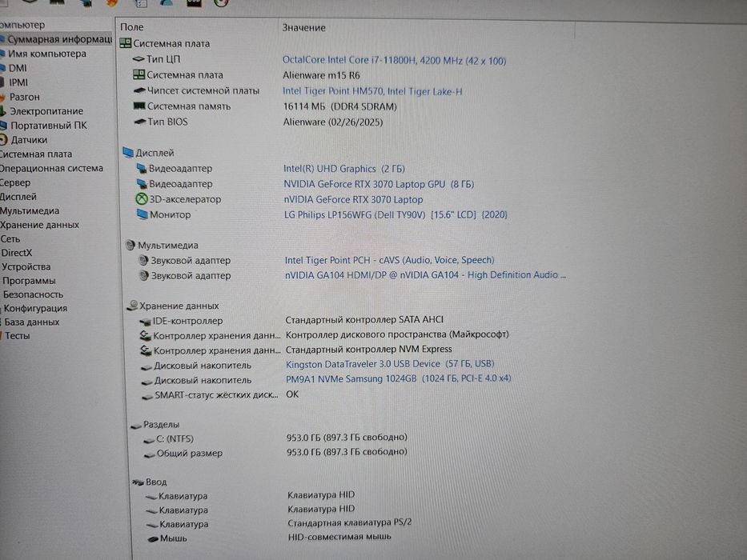
Task: Open the Intel Tiger Point PCH - cAVS link
Action: 389,260
